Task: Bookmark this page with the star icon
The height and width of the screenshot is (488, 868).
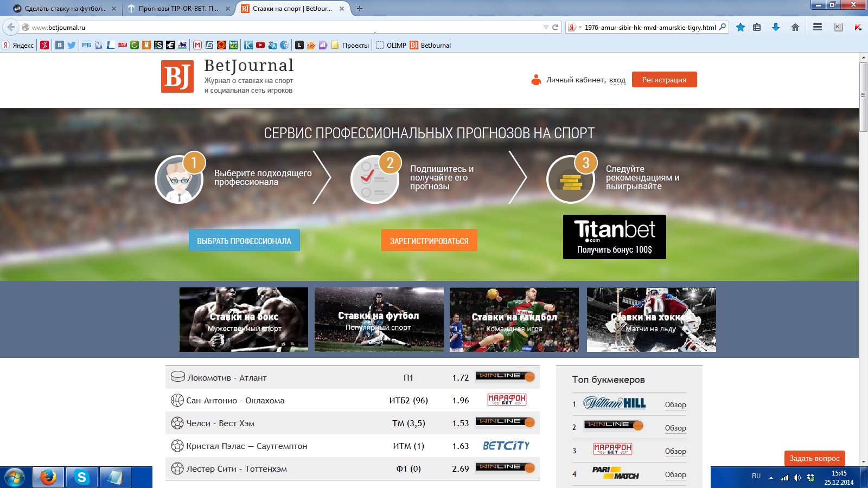Action: coord(740,27)
